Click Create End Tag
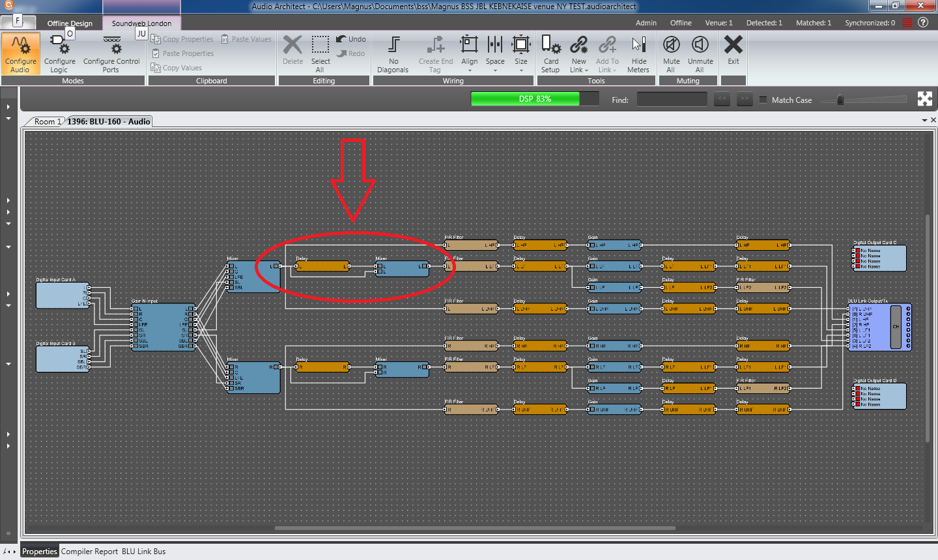938x560 pixels. point(435,53)
